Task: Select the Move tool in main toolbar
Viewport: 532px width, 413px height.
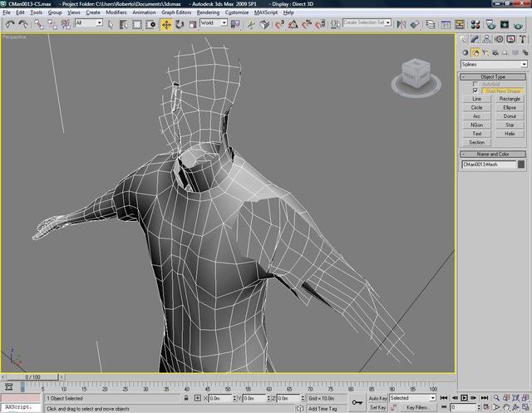Action: tap(166, 24)
